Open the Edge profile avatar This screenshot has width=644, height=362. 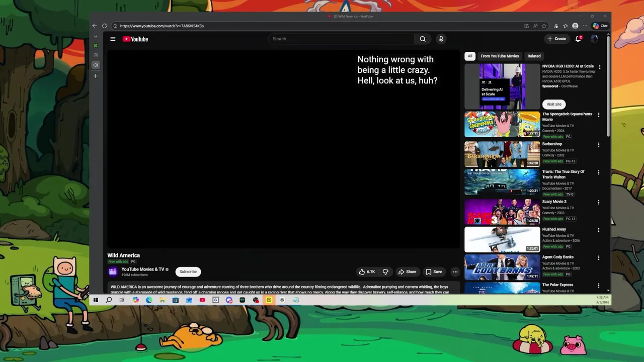(x=575, y=26)
